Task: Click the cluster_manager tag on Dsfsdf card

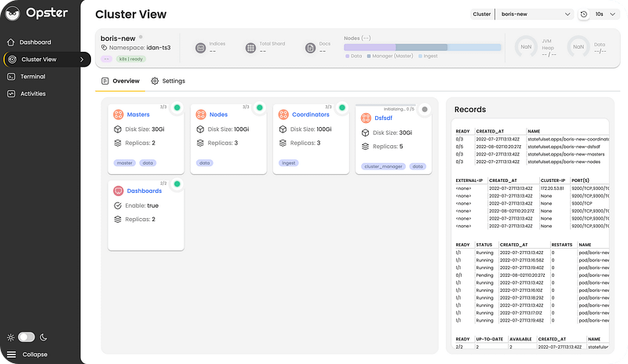Action: tap(383, 166)
